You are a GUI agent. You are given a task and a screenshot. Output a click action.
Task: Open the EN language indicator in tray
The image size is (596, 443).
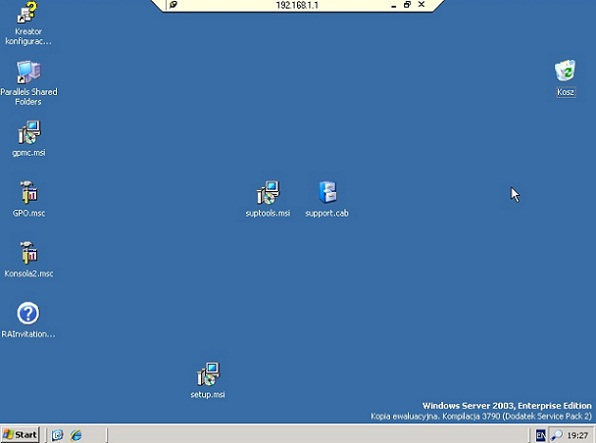point(541,435)
